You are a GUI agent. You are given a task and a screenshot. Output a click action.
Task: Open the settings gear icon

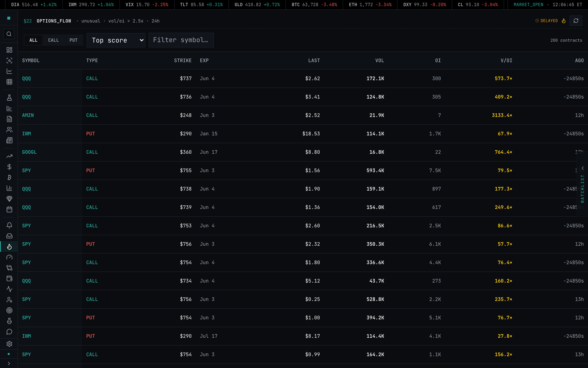pyautogui.click(x=9, y=344)
